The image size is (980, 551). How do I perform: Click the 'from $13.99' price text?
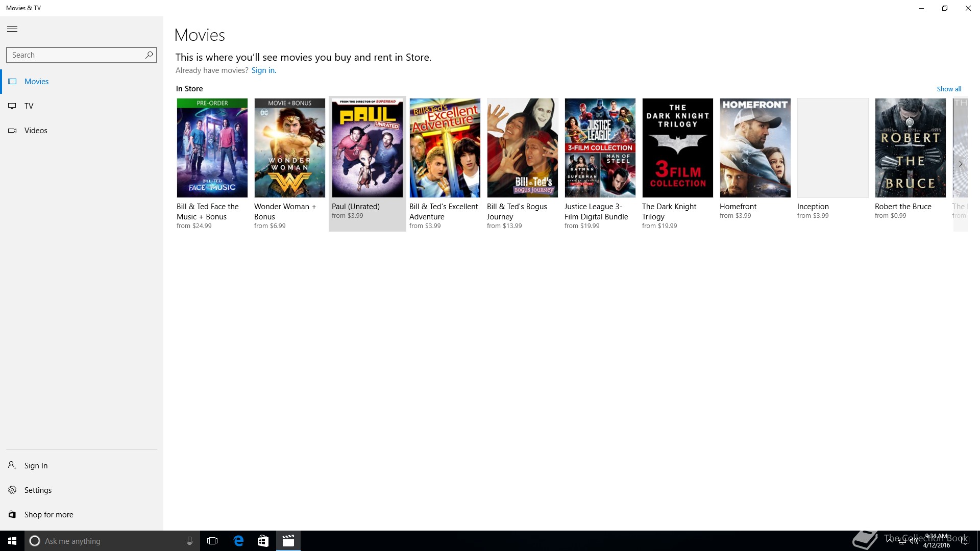(x=504, y=226)
